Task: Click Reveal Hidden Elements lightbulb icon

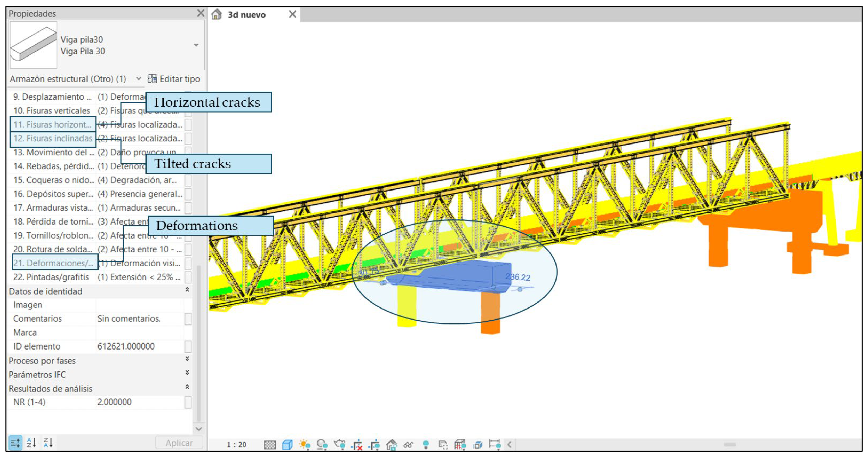Action: point(426,445)
